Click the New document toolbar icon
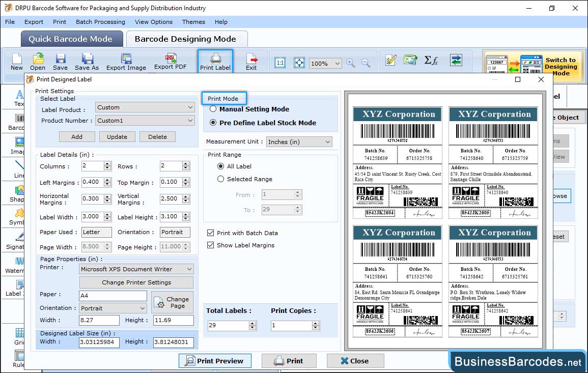 [16, 62]
